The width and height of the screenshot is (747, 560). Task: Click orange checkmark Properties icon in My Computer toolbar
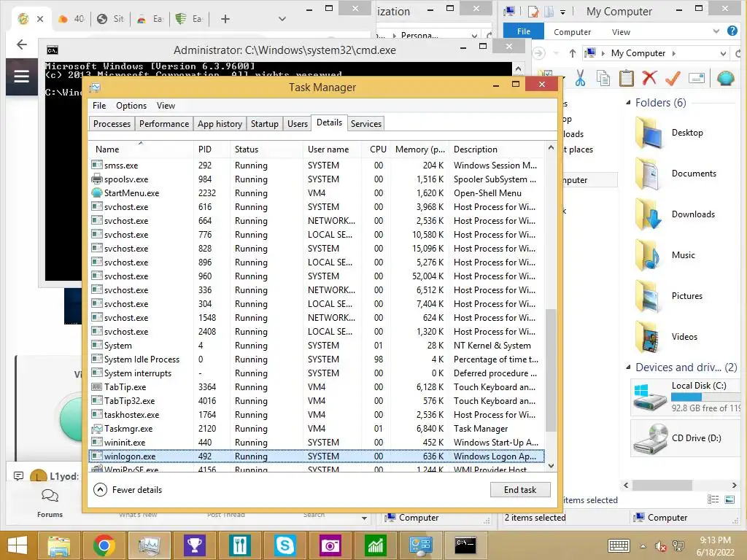pos(673,77)
